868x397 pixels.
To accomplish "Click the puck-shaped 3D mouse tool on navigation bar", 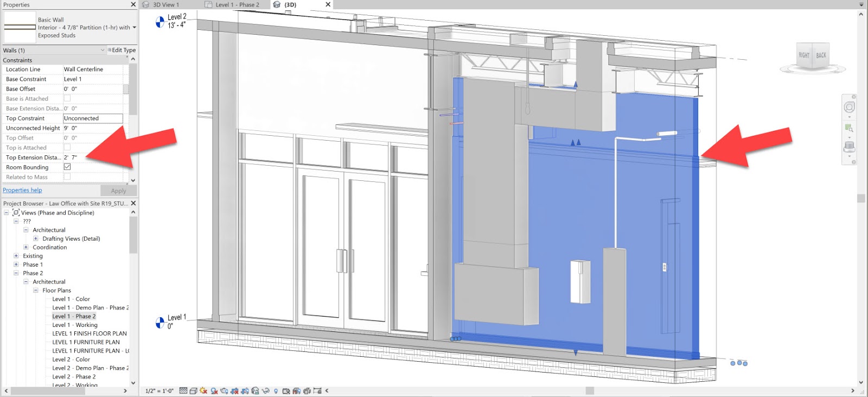I will point(849,147).
